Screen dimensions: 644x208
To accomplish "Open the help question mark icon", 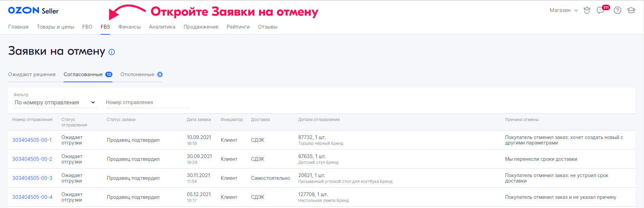I will (x=618, y=11).
